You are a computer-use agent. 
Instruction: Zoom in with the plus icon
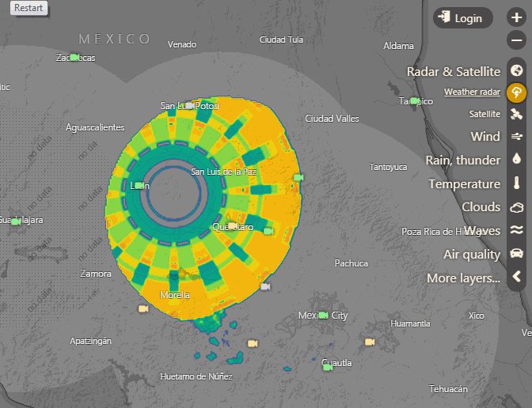516,17
